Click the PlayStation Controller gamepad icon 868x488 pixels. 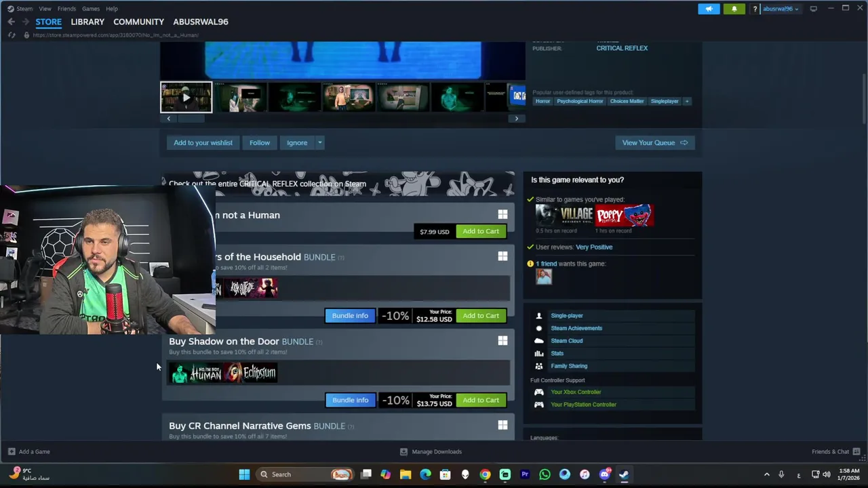coord(539,405)
